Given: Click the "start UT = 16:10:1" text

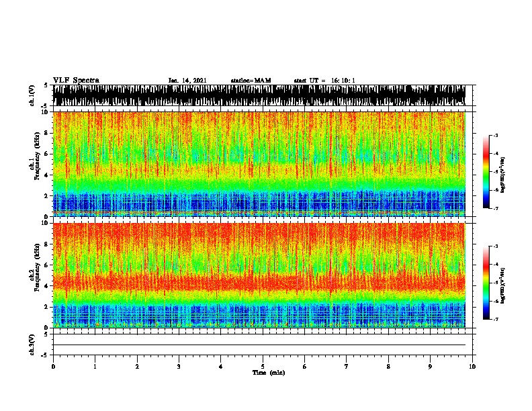Looking at the screenshot, I should pos(324,81).
